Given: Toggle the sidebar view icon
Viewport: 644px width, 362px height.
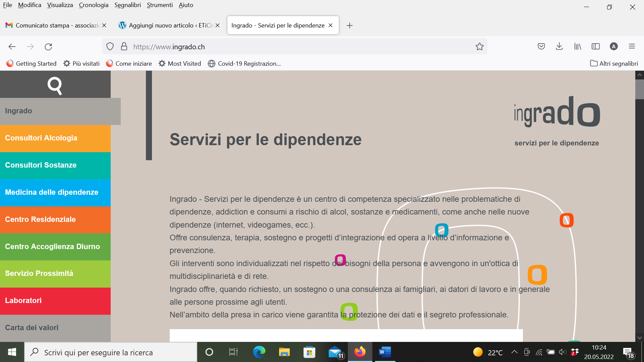Looking at the screenshot, I should (x=596, y=47).
